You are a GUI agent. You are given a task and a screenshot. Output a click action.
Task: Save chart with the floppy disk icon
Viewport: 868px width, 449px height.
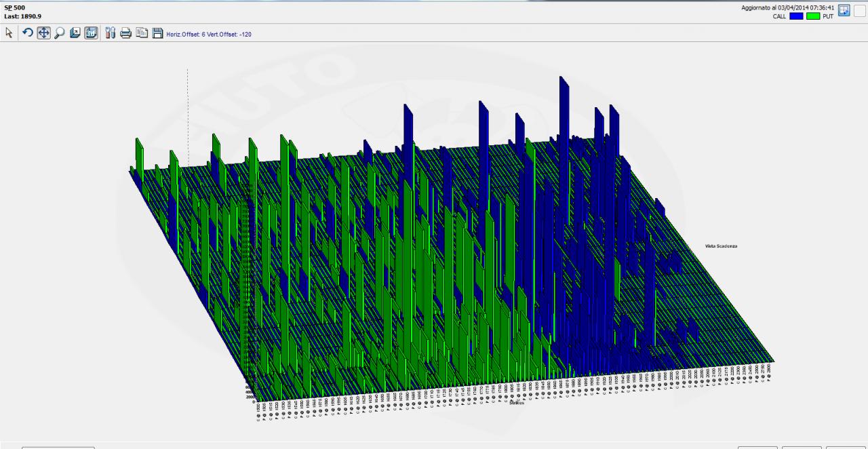coord(157,33)
